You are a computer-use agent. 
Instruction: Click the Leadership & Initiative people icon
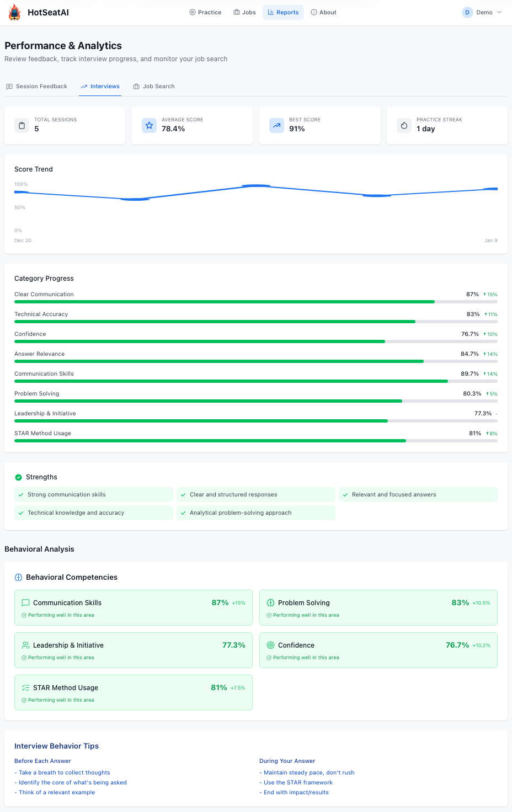(25, 645)
